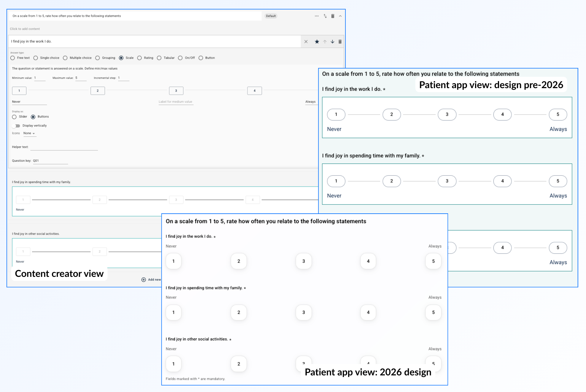Click the Helper text input field
The image size is (586, 392).
click(64, 147)
